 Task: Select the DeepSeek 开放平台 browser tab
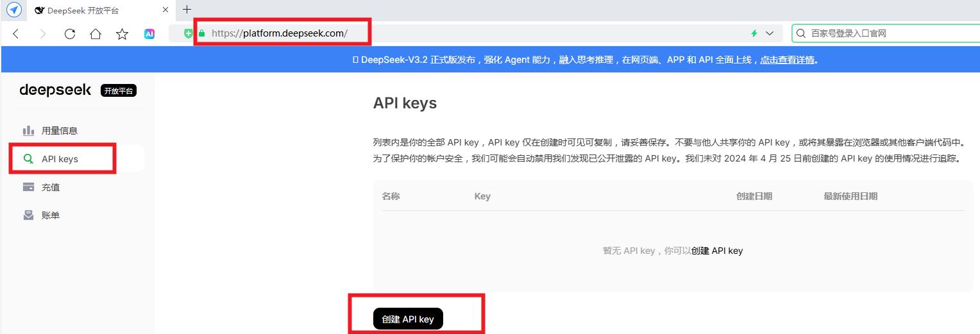101,10
